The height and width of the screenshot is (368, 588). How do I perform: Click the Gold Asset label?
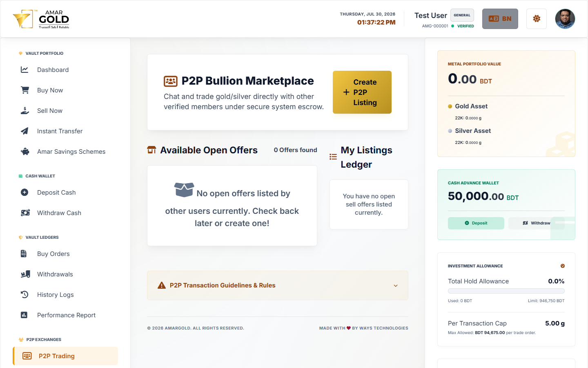471,106
